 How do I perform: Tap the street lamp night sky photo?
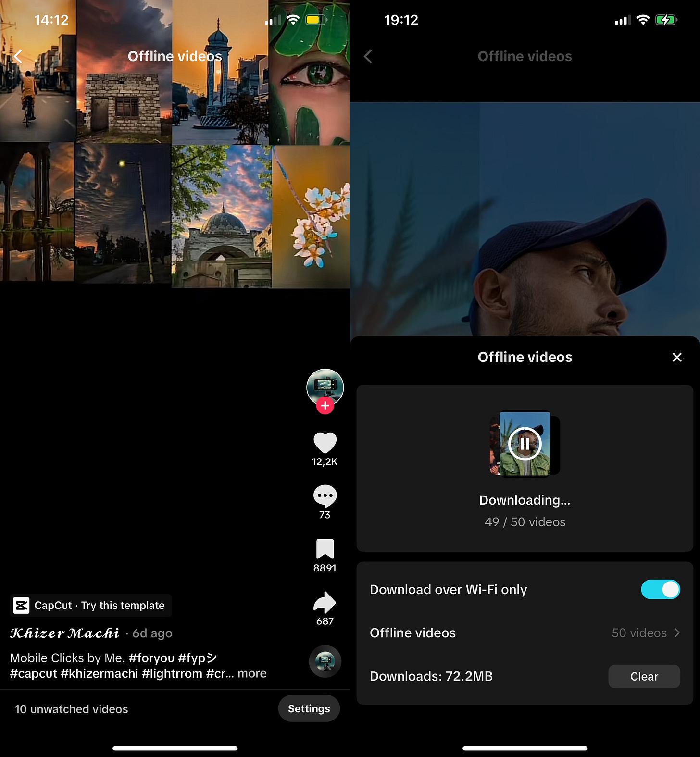tap(123, 213)
